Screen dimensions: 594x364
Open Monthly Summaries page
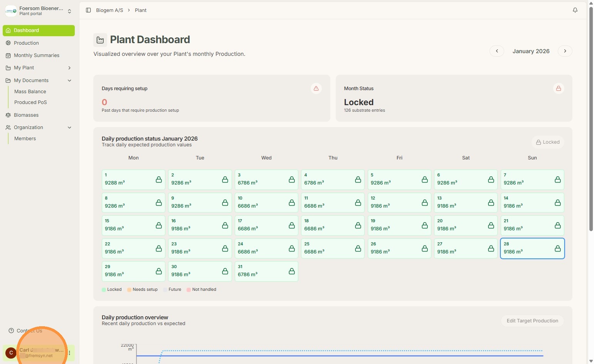click(x=37, y=55)
